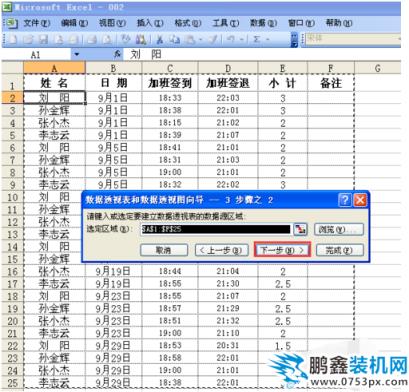The width and height of the screenshot is (409, 392).
Task: Open the Name Box dropdown arrow
Action: (77, 54)
